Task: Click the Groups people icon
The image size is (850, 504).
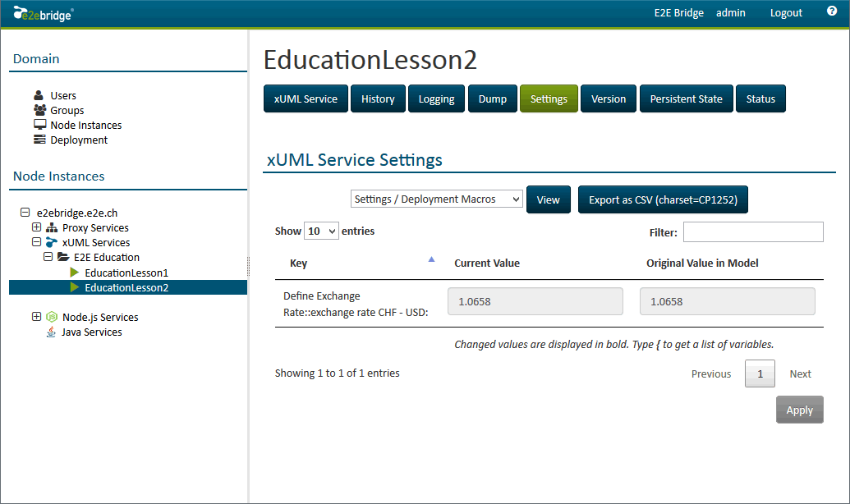Action: pyautogui.click(x=39, y=110)
